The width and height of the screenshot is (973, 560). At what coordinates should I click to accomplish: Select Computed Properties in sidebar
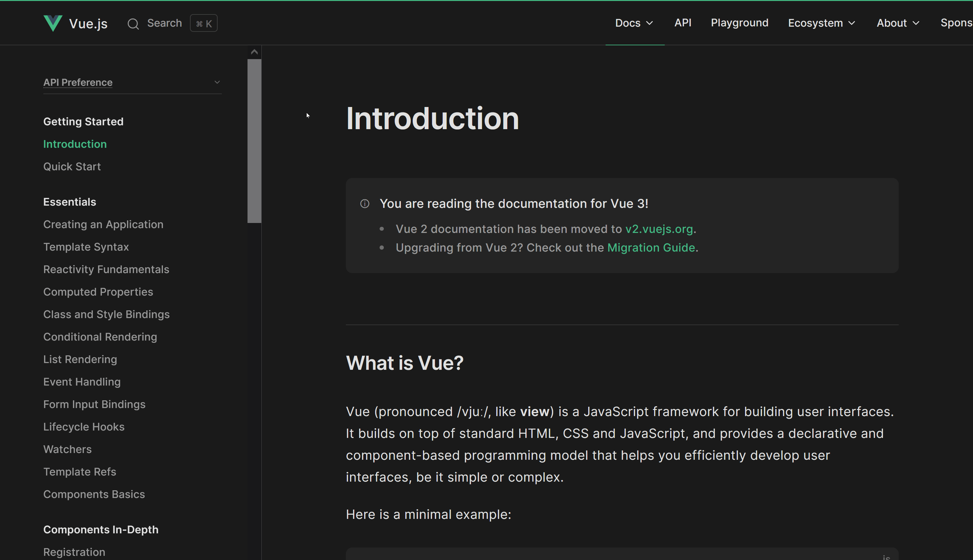point(98,292)
